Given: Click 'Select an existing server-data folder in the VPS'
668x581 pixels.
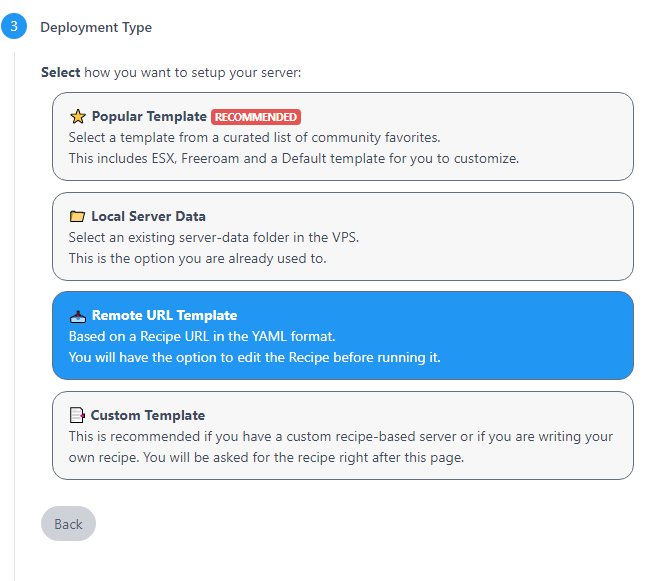Looking at the screenshot, I should pyautogui.click(x=214, y=237).
